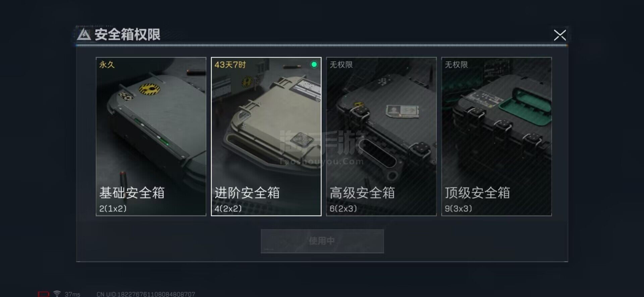
Task: Click the 2(1x2) capacity text
Action: pos(113,209)
